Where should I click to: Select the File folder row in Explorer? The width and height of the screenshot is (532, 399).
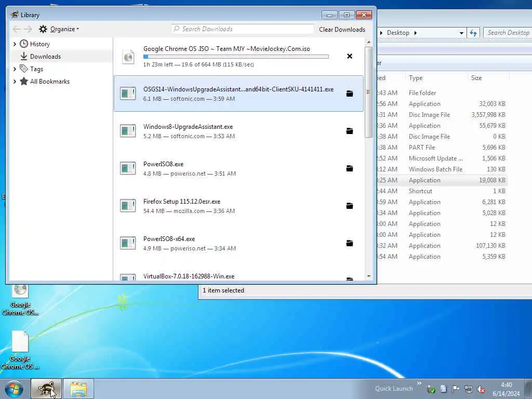(x=443, y=93)
